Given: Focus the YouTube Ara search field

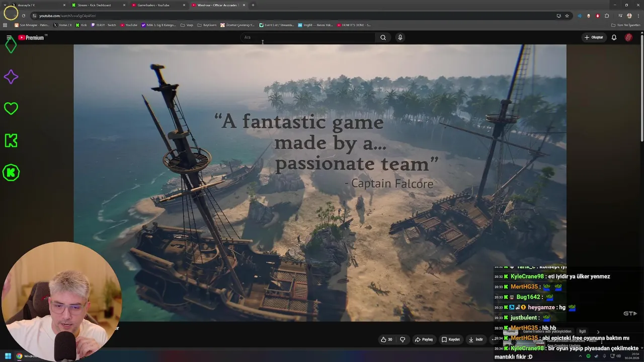Looking at the screenshot, I should (x=308, y=37).
